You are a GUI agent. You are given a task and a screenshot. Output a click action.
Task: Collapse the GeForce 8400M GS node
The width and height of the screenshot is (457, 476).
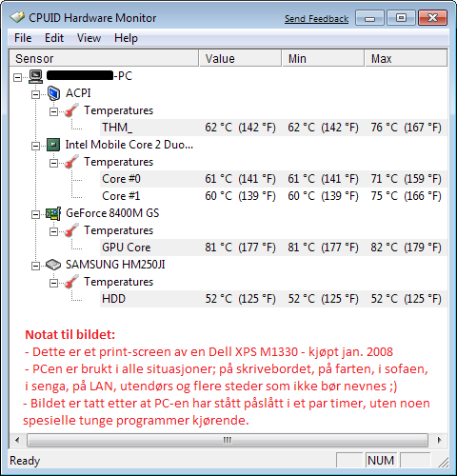[x=36, y=214]
